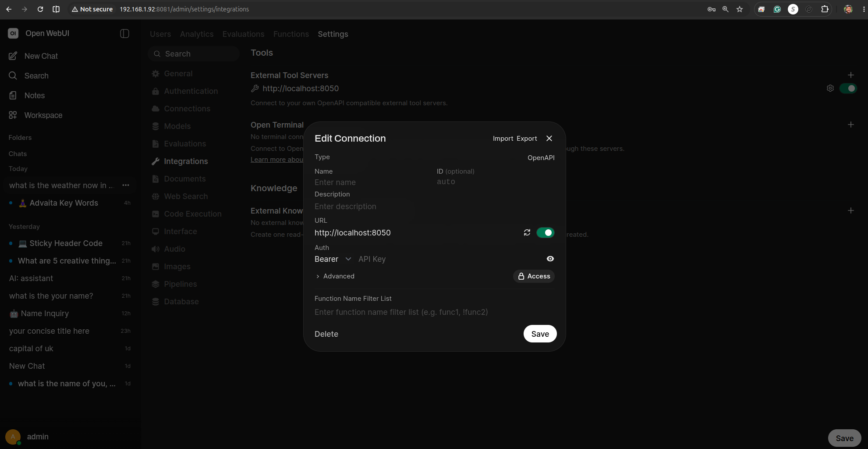Toggle the connection URL enable switch
The image size is (868, 449).
(x=546, y=232)
